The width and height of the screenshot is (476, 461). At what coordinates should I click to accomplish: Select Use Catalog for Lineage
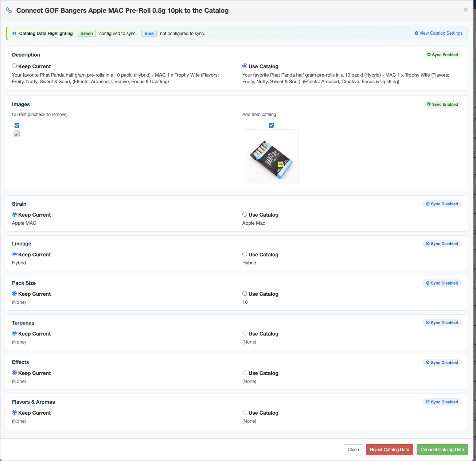(x=245, y=254)
